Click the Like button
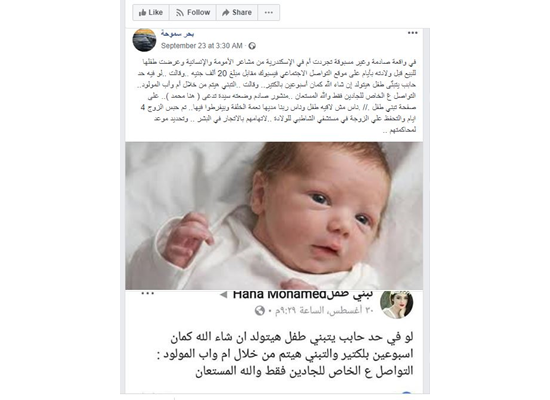This screenshot has width=550, height=400. click(x=151, y=13)
